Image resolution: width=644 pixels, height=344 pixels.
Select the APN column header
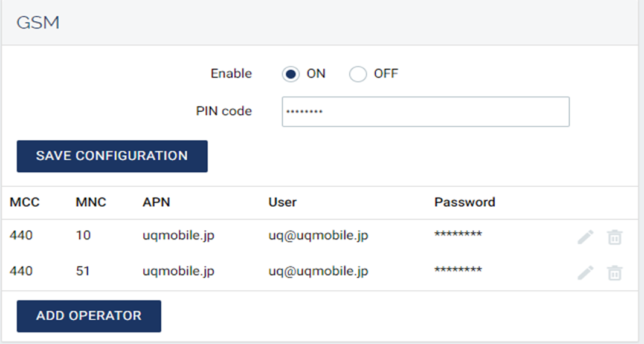[156, 203]
